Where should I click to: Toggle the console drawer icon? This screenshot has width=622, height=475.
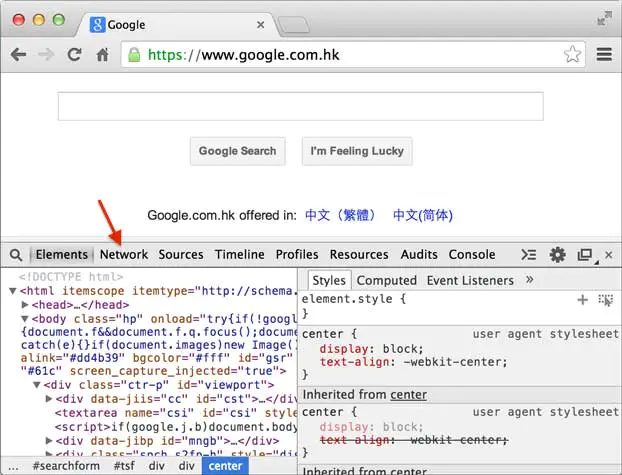[x=528, y=254]
